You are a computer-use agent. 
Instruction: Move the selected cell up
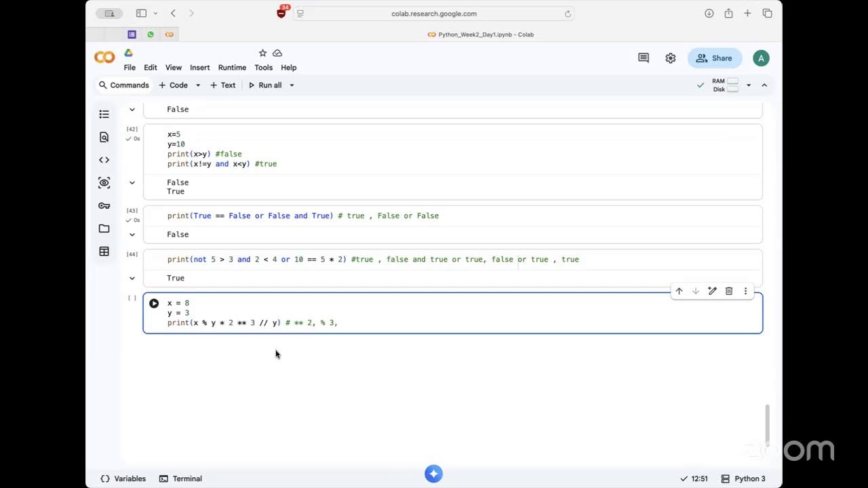[679, 291]
